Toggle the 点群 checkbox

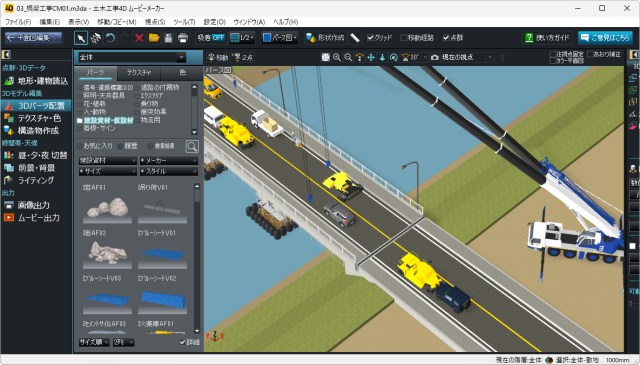pyautogui.click(x=446, y=38)
